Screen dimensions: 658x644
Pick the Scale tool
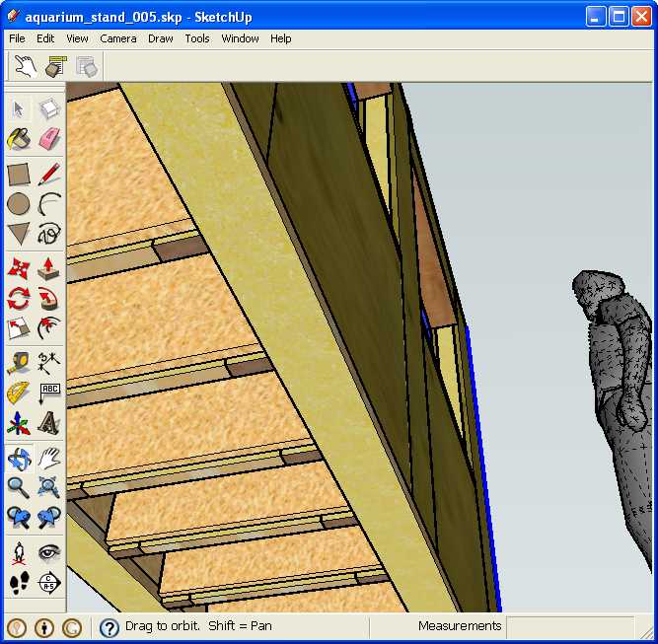coord(19,327)
